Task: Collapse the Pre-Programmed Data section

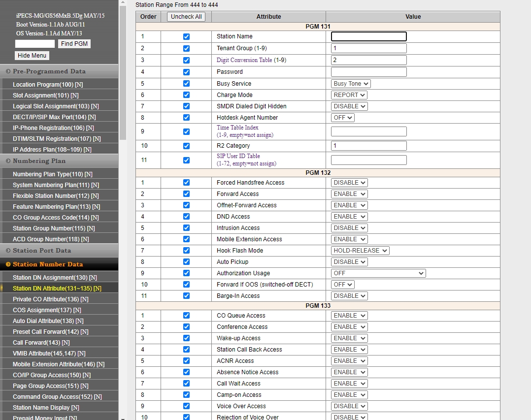Action: pos(49,71)
